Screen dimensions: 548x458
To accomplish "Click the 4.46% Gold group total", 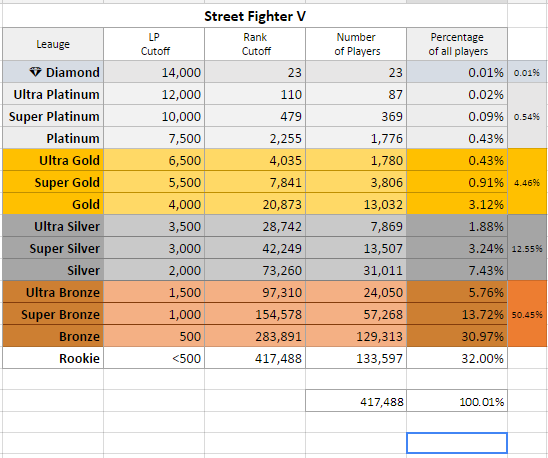I will 527,182.
